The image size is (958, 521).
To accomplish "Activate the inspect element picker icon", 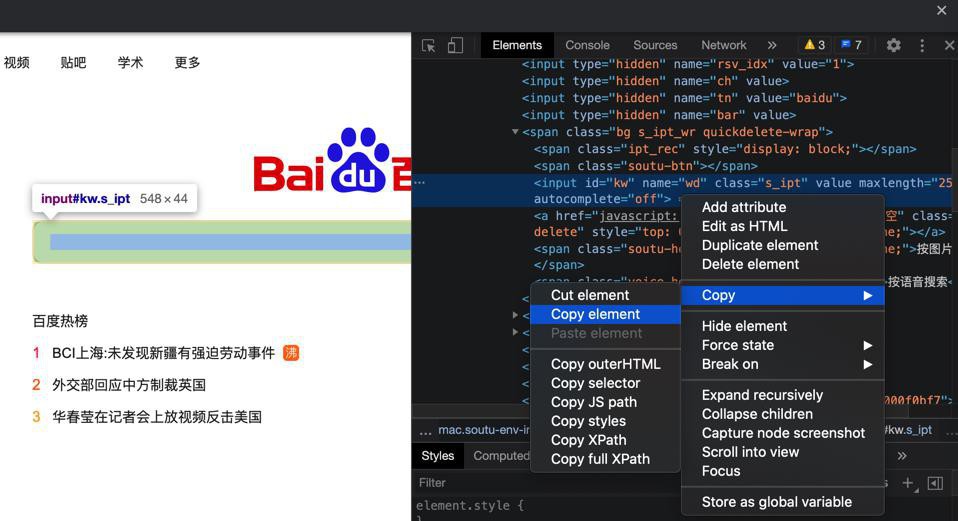I will (428, 46).
